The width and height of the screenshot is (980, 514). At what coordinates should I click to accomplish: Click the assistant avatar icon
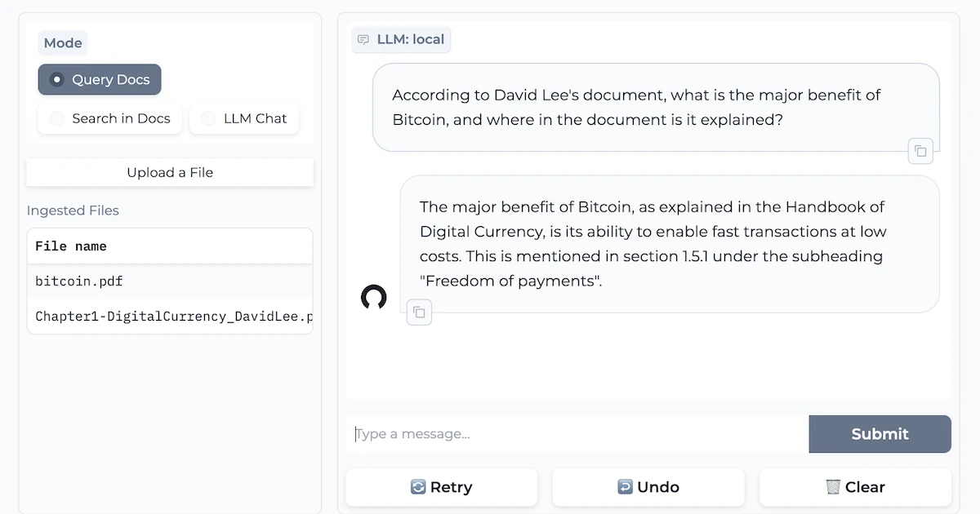[373, 297]
